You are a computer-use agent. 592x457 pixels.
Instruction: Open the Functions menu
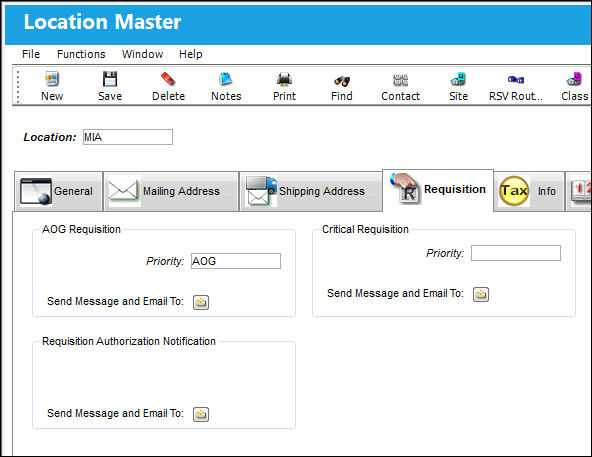tap(81, 54)
